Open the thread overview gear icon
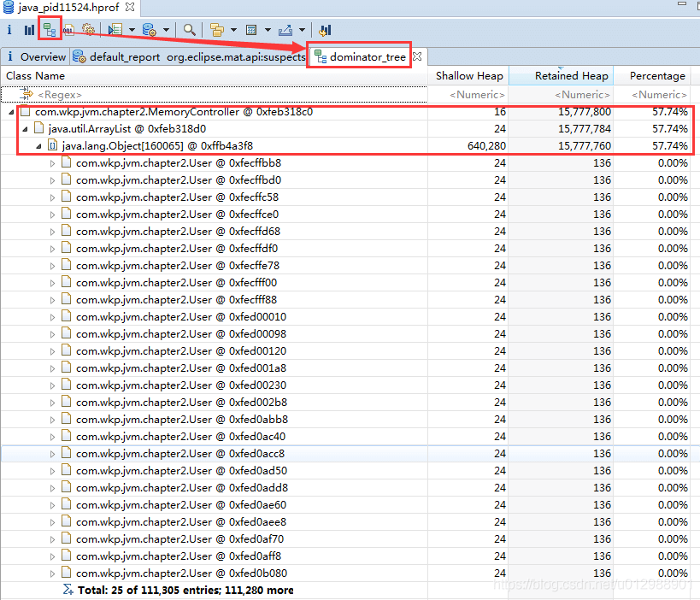 pos(88,30)
